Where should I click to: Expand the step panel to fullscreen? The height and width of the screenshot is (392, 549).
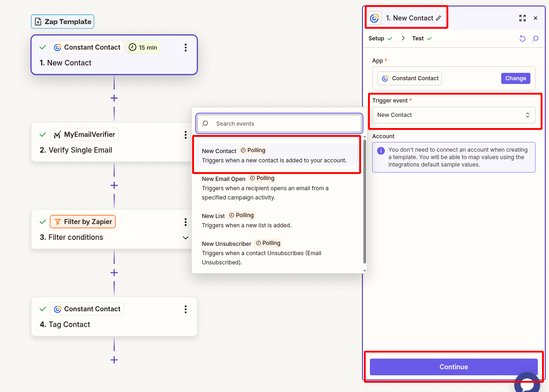(523, 18)
